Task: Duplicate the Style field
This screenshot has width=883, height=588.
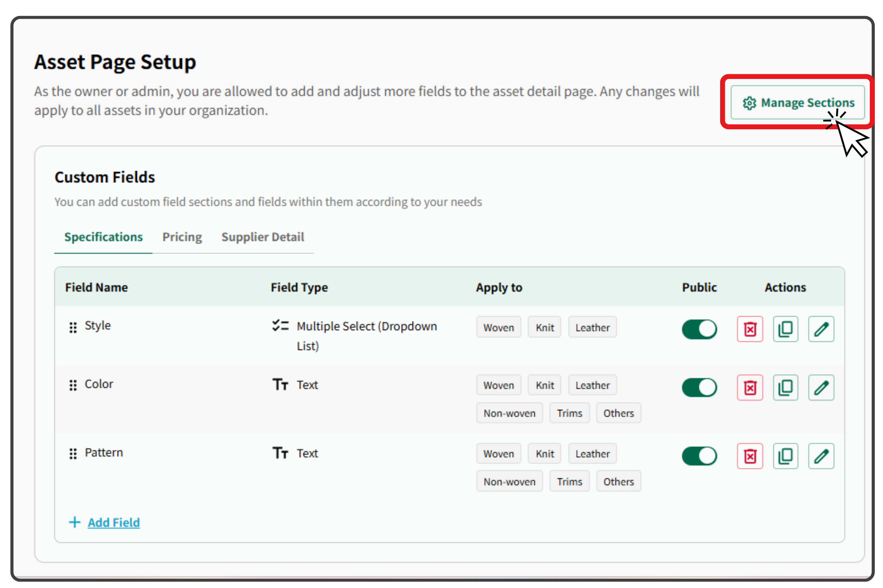Action: pyautogui.click(x=785, y=329)
